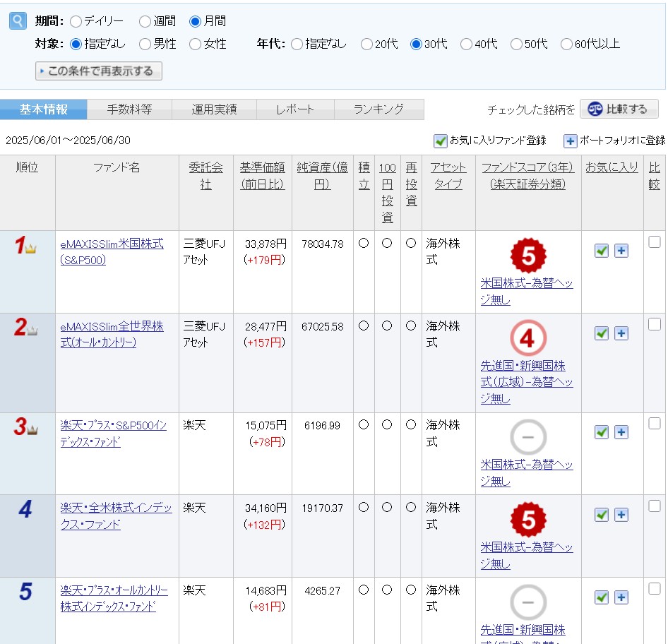Click the 比較する button
The height and width of the screenshot is (644, 668).
(619, 109)
